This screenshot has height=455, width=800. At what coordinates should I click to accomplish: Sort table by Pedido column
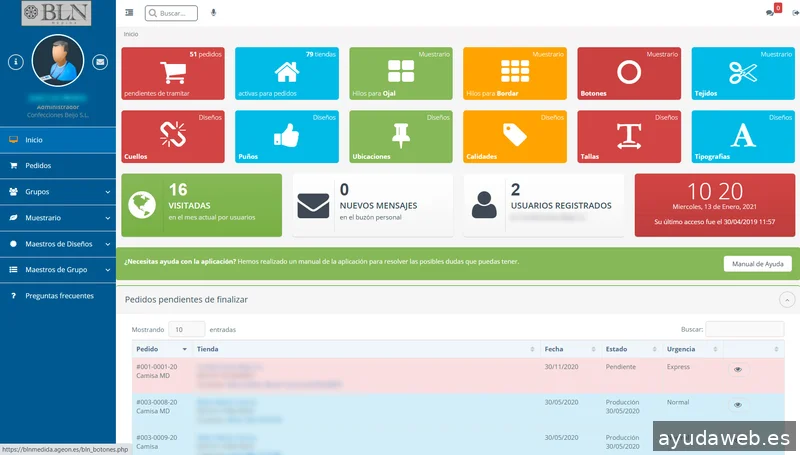coord(162,349)
